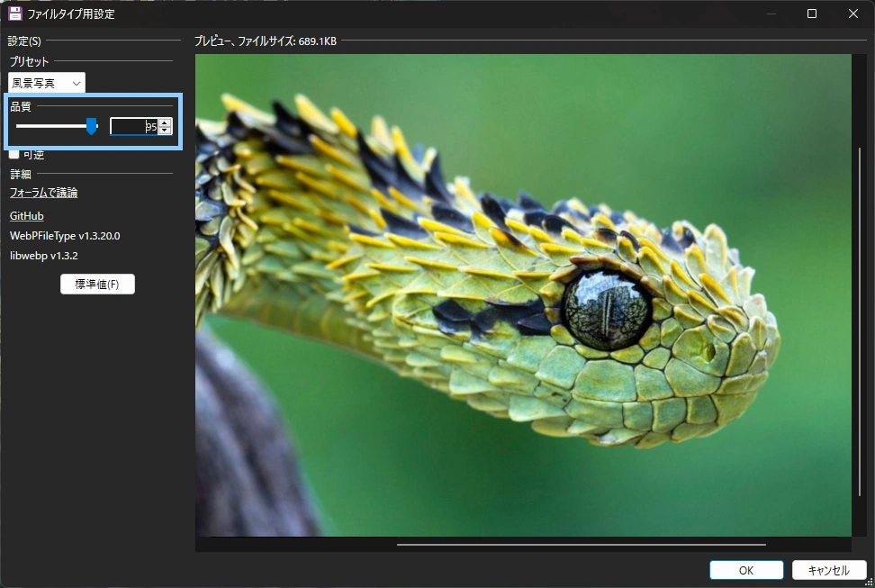Click the プリセット section label

[x=29, y=61]
